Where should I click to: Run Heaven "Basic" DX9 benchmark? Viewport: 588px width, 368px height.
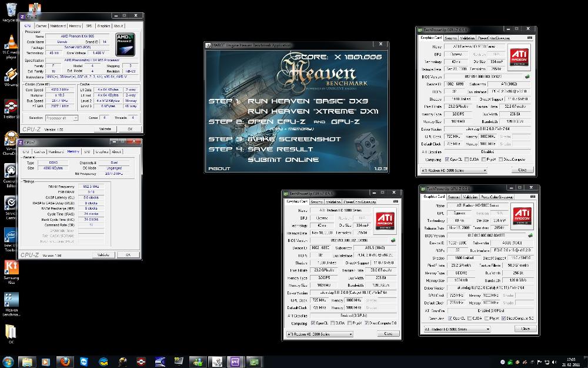tap(308, 101)
